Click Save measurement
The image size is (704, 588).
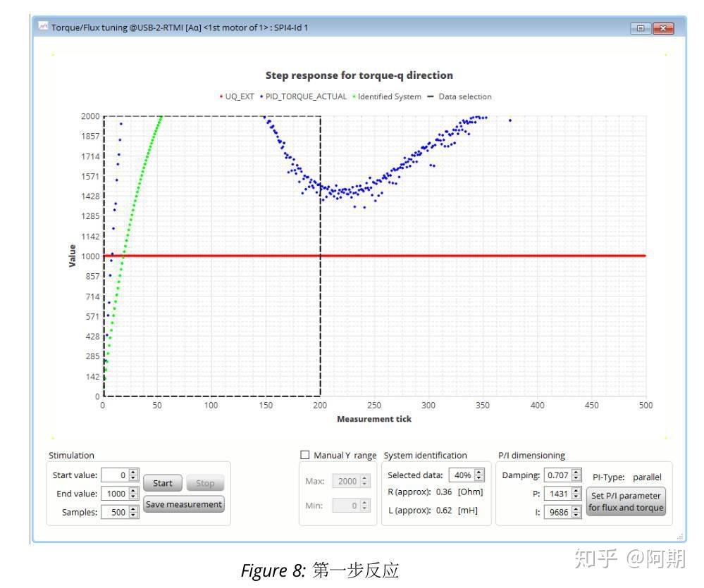[184, 504]
